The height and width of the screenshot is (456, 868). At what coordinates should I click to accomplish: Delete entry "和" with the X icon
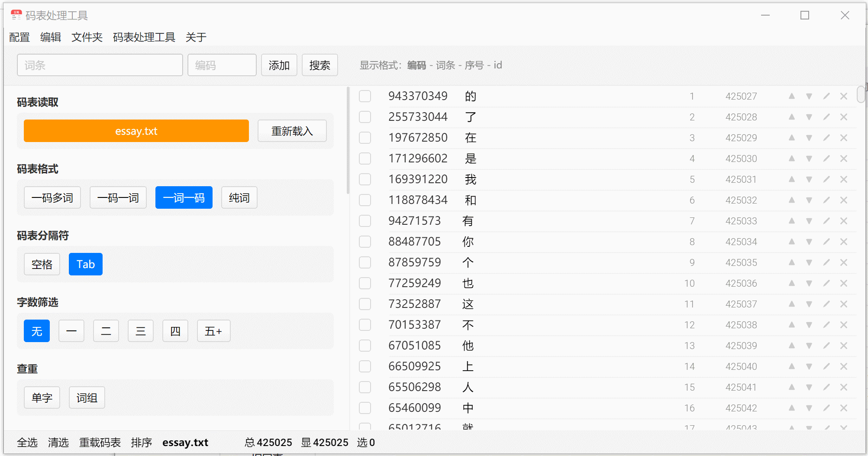point(844,200)
